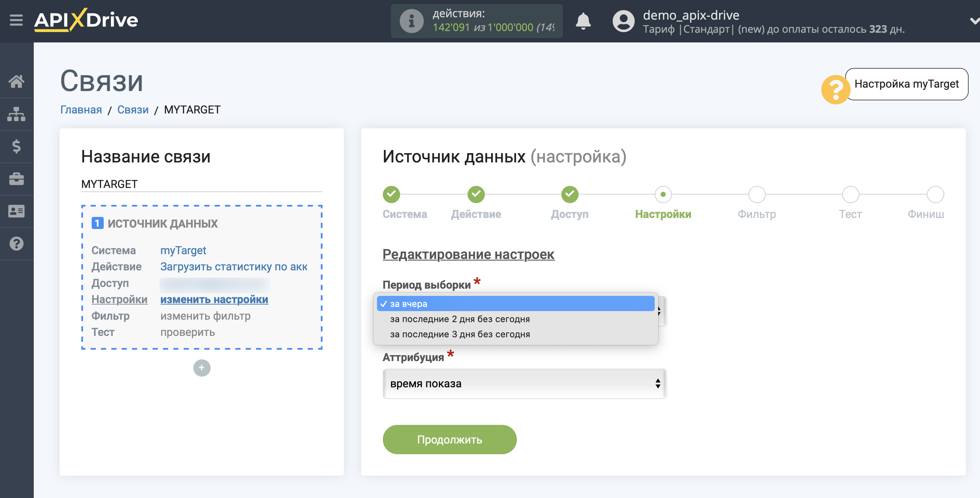Go to the Связи breadcrumb link
This screenshot has width=980, height=498.
133,110
